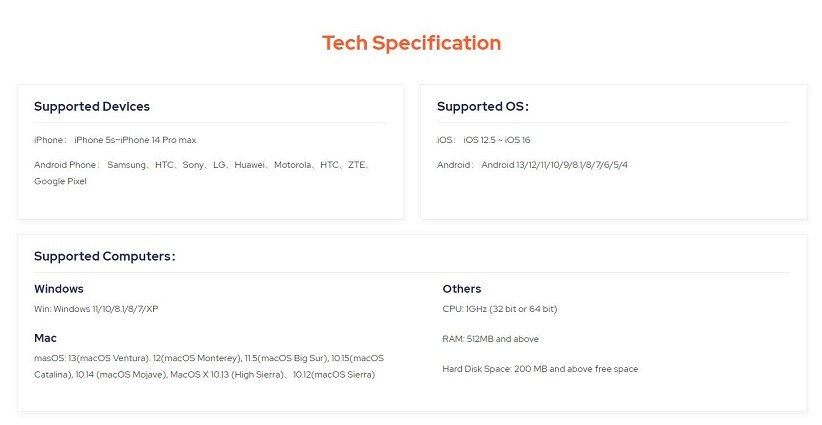Click the Mac subheading
The image size is (822, 425).
tap(45, 338)
